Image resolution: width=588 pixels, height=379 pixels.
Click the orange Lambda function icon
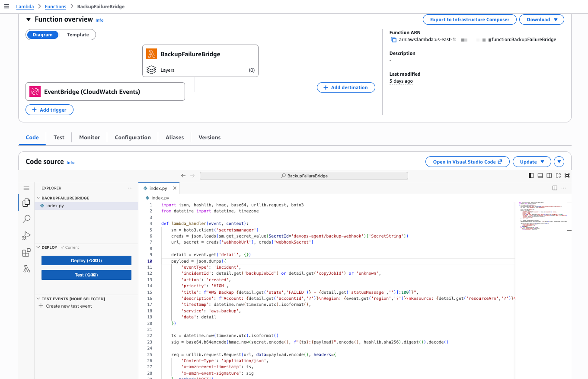pyautogui.click(x=151, y=54)
